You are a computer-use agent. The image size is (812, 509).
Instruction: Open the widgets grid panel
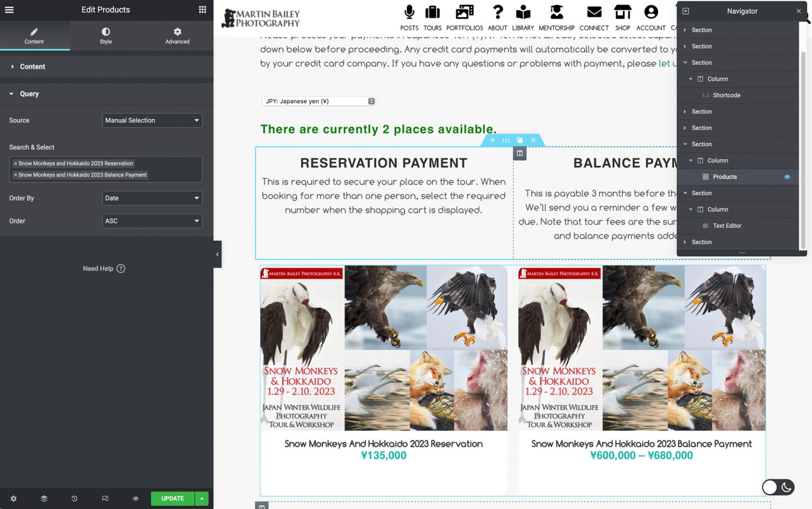[x=202, y=10]
